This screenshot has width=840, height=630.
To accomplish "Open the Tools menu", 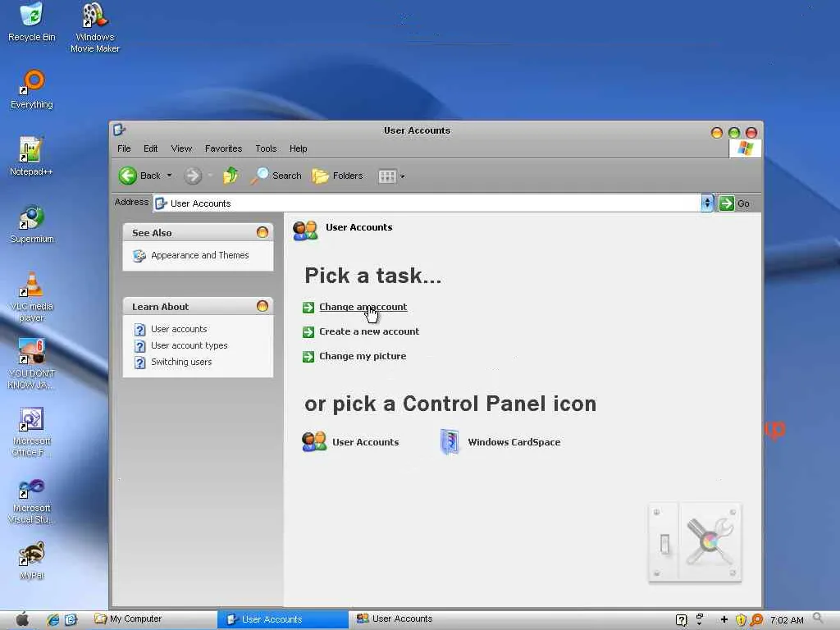I will [266, 148].
